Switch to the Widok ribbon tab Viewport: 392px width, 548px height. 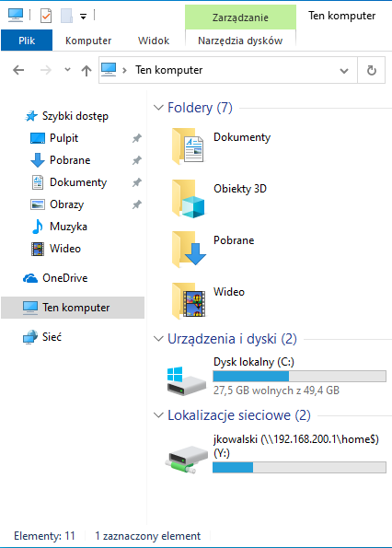[154, 41]
